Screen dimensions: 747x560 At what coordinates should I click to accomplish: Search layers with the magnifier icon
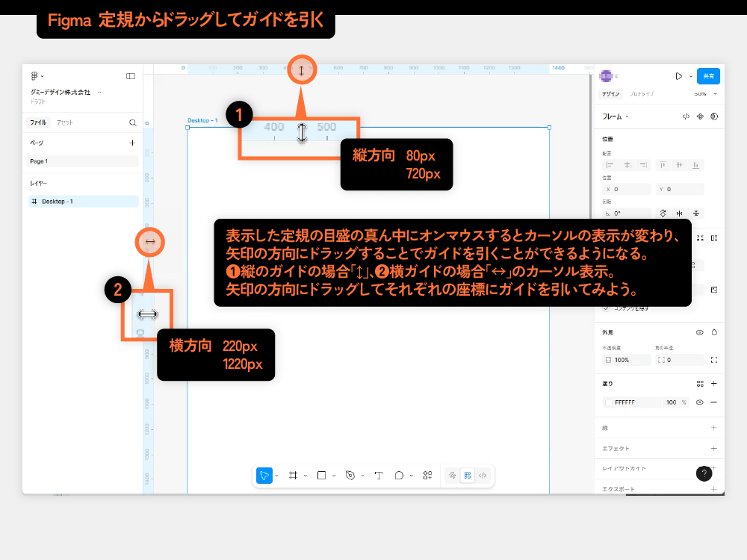[x=132, y=123]
